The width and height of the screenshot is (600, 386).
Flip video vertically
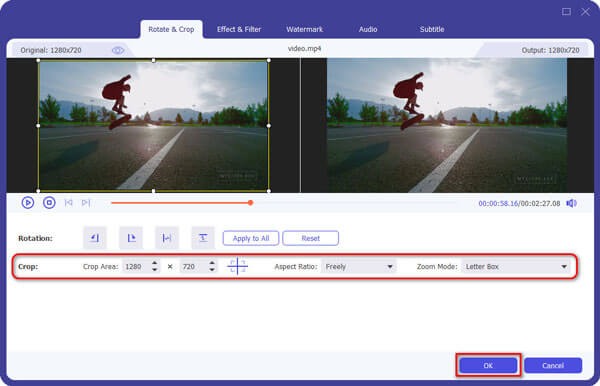coord(203,238)
